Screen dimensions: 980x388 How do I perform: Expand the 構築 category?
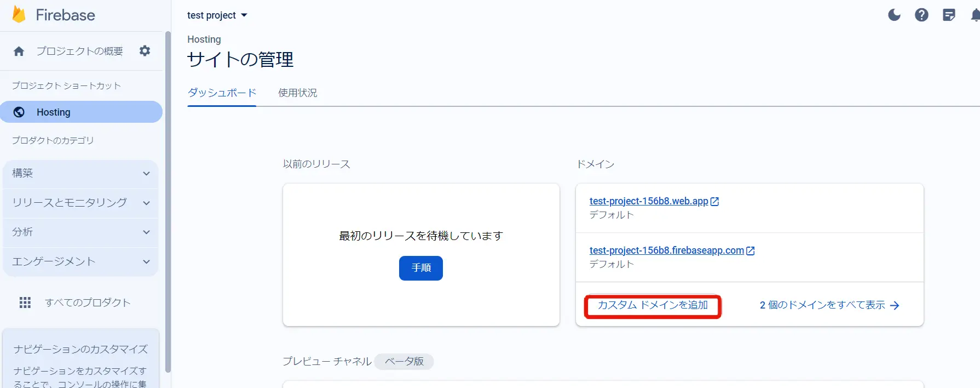click(x=80, y=173)
